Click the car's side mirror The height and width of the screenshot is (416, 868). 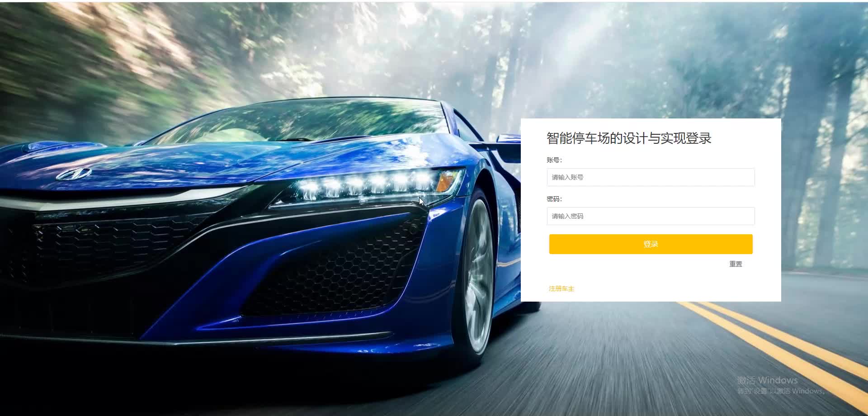(509, 147)
